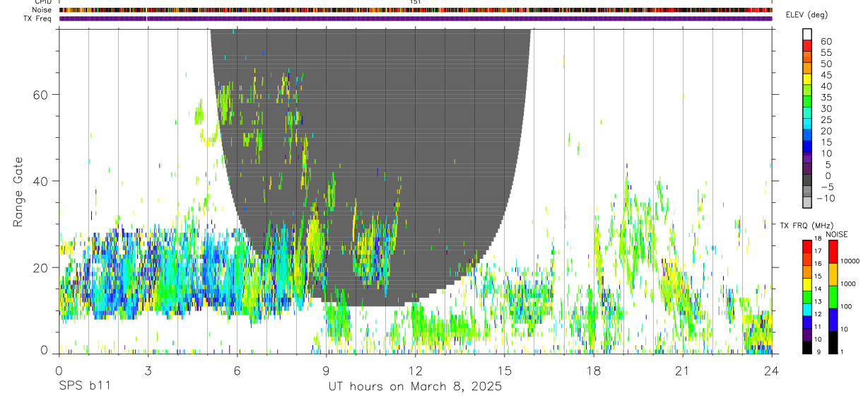The width and height of the screenshot is (868, 401).
Task: Click the green swatch in the NOISE legend
Action: click(x=833, y=297)
